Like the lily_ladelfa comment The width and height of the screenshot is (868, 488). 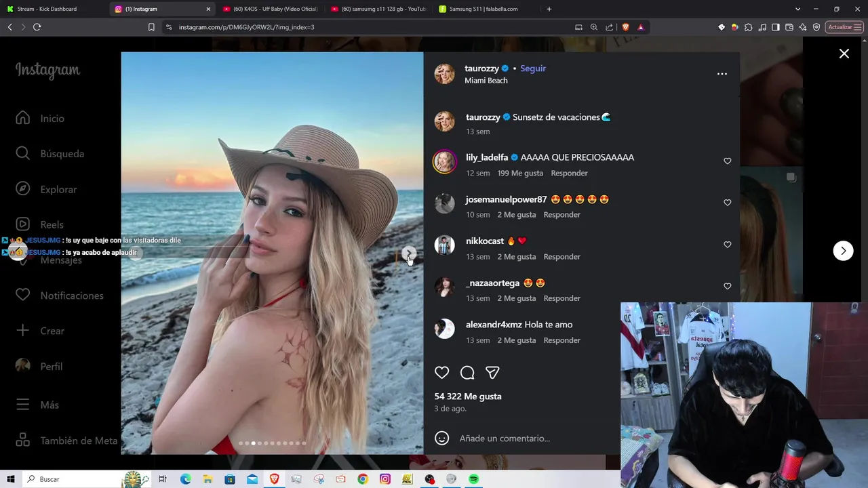click(728, 161)
